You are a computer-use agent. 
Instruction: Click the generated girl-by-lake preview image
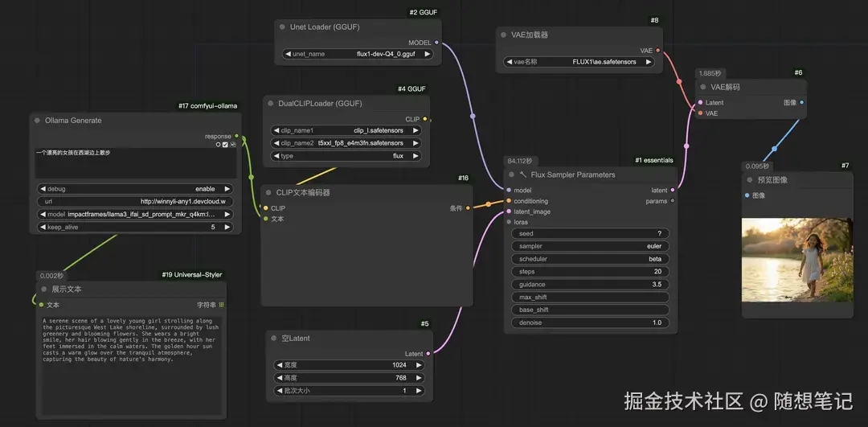click(x=797, y=260)
